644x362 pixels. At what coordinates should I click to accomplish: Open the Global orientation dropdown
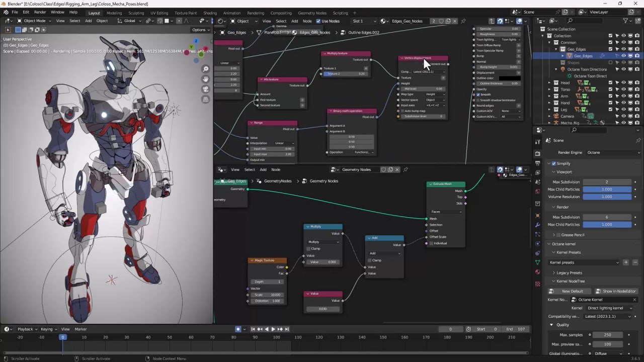click(x=130, y=21)
